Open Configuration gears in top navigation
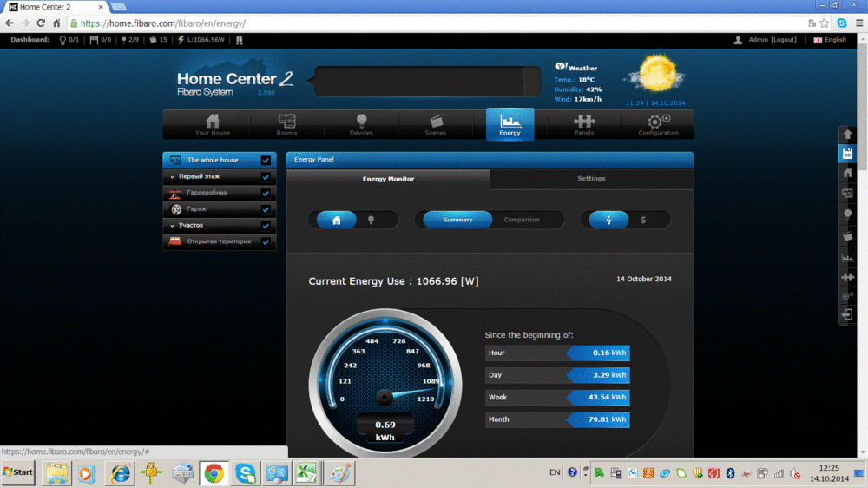This screenshot has width=868, height=488. coord(658,124)
